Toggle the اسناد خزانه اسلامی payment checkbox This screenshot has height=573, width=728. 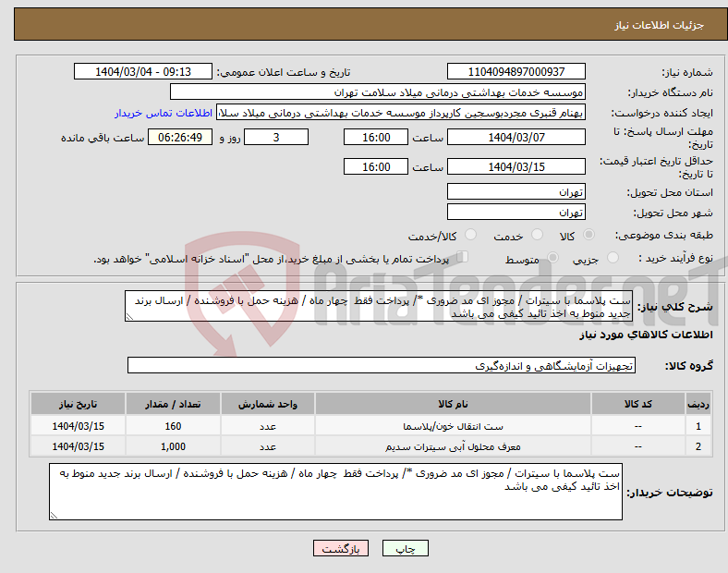(463, 257)
